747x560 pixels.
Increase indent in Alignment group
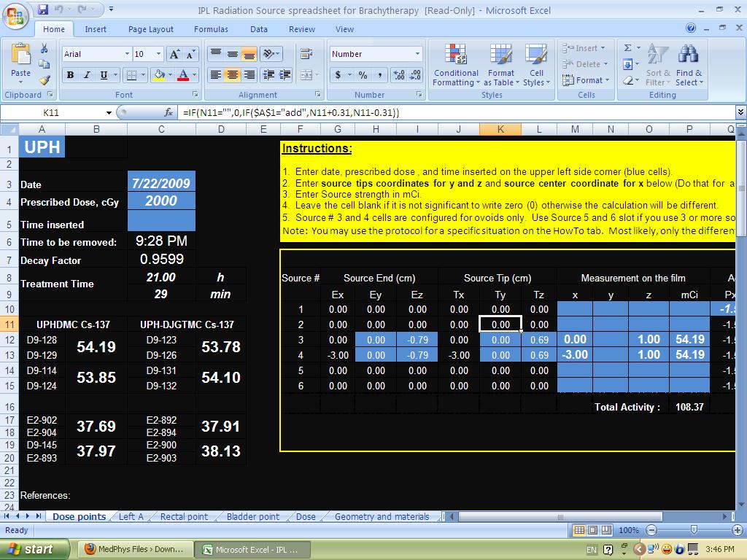285,75
